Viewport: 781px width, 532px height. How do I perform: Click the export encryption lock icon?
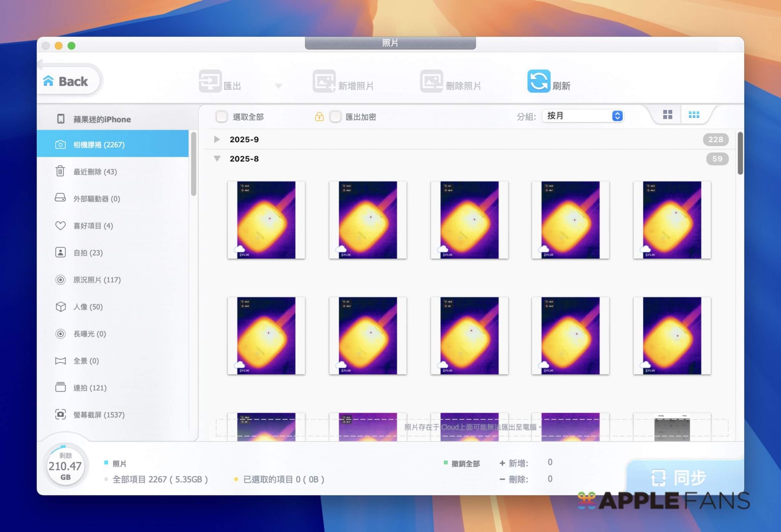tap(319, 117)
